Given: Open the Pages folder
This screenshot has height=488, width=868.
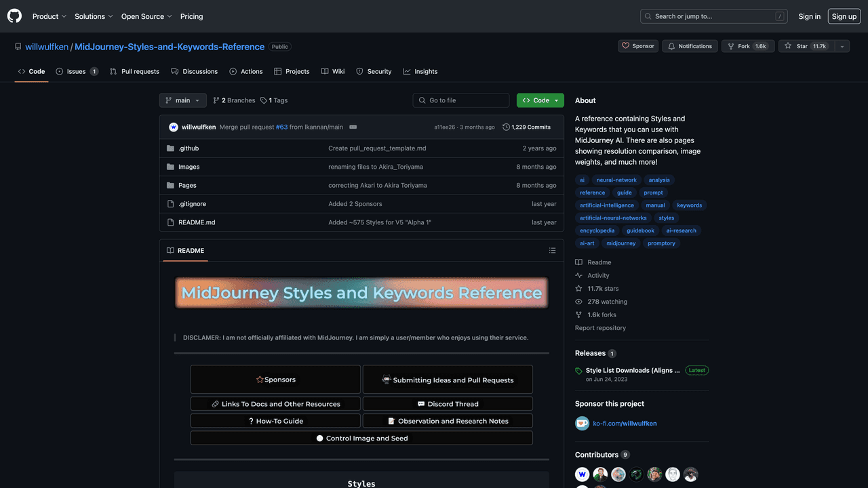Looking at the screenshot, I should pyautogui.click(x=187, y=185).
